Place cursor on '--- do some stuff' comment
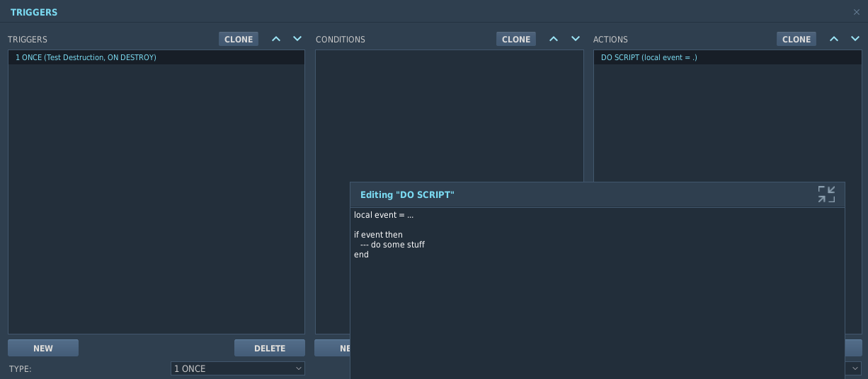868x379 pixels. click(x=392, y=245)
